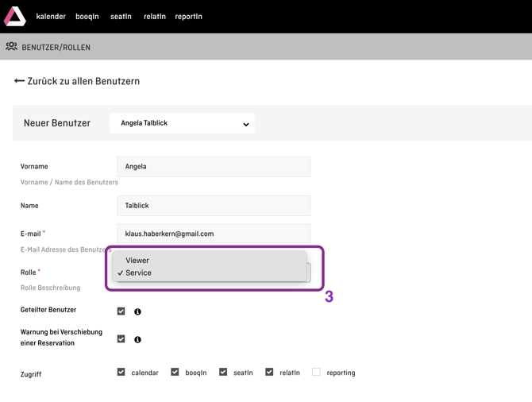Viewport: 532px width, 402px height.
Task: Click Zurück zu allen Benutzern link
Action: [x=83, y=81]
